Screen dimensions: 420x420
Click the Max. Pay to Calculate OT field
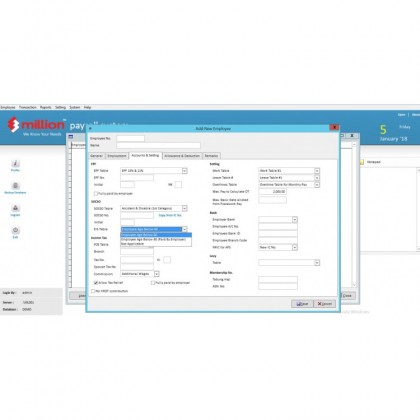(272, 192)
